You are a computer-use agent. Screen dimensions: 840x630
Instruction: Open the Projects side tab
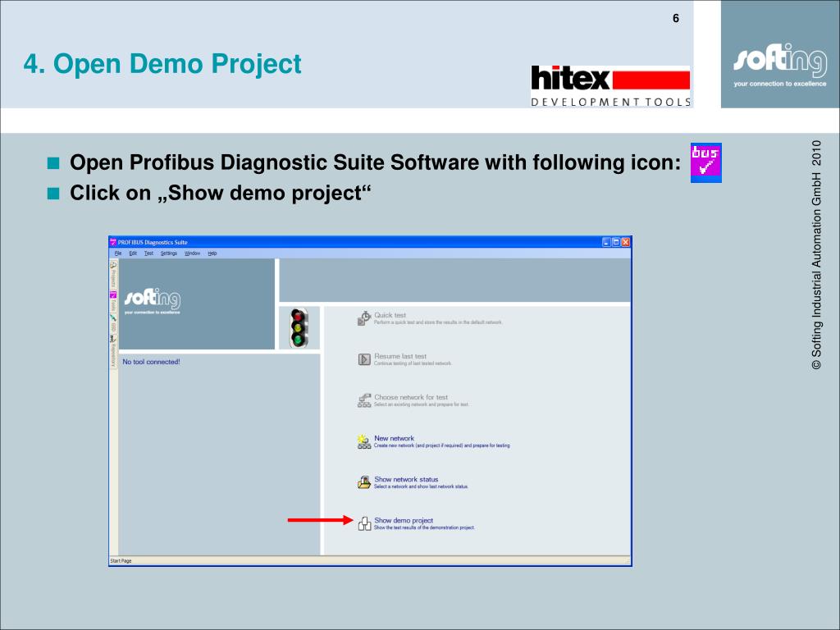coord(113,274)
